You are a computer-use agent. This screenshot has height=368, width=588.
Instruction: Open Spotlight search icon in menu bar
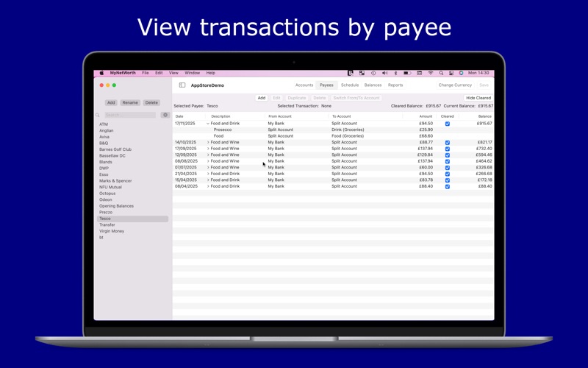click(441, 73)
